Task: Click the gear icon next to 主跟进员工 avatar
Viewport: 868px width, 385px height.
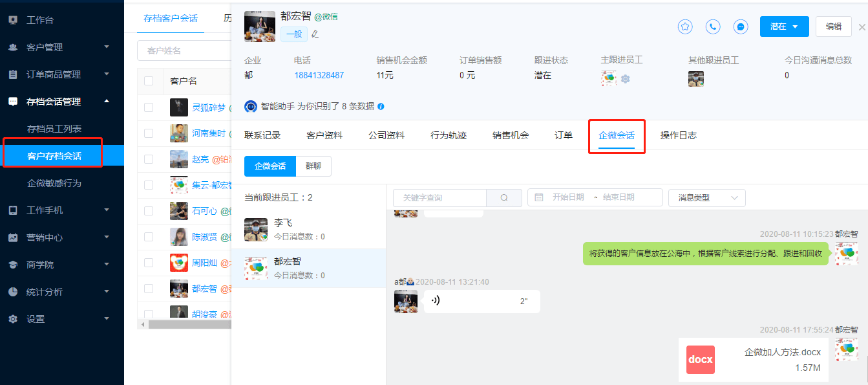Action: (625, 79)
